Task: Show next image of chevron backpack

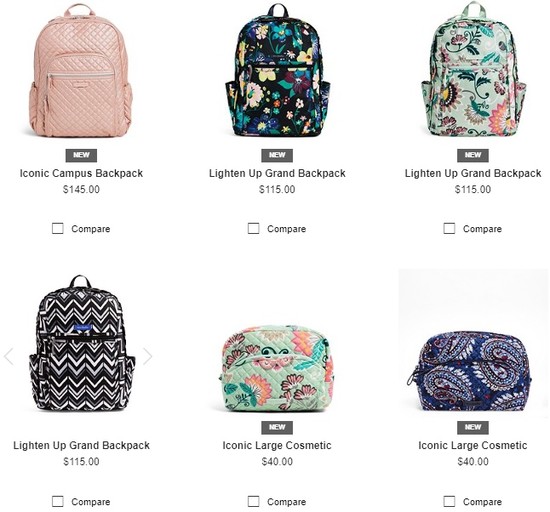Action: 148,356
